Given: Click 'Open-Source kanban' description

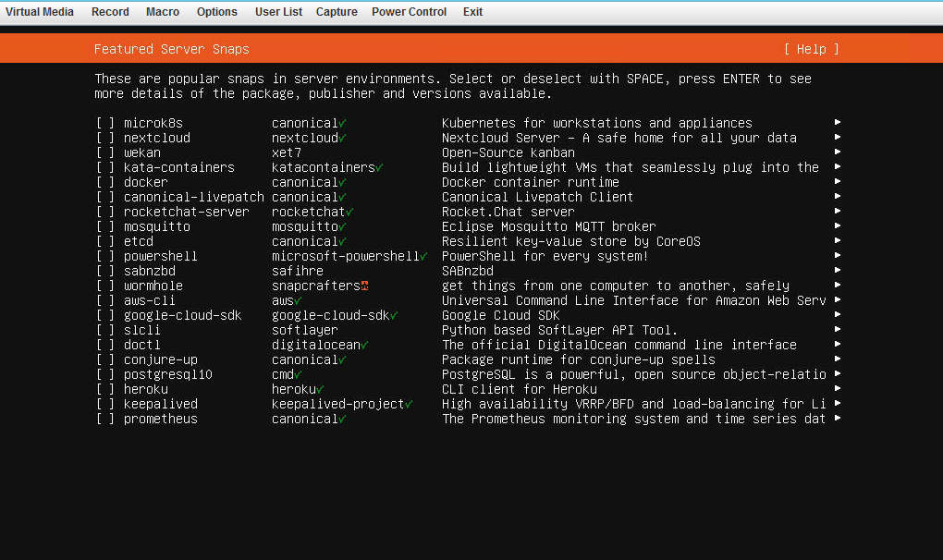Looking at the screenshot, I should pos(508,152).
